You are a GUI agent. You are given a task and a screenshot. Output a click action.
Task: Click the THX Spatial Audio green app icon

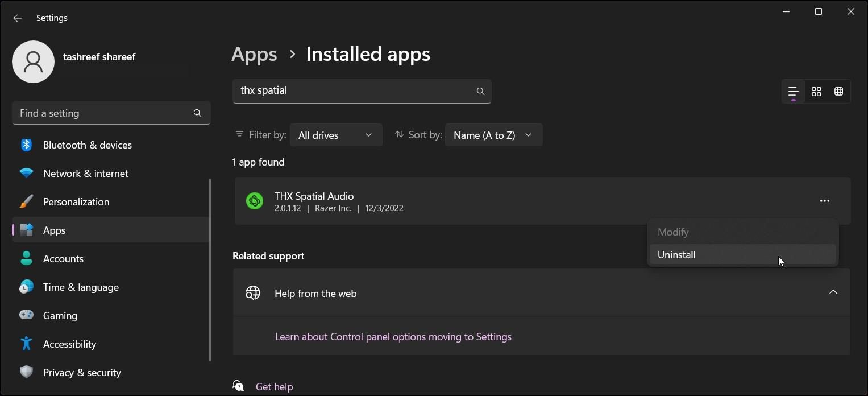click(x=255, y=201)
